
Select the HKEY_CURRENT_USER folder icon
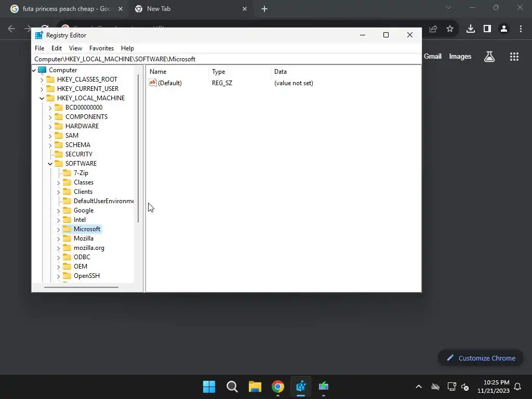click(50, 88)
